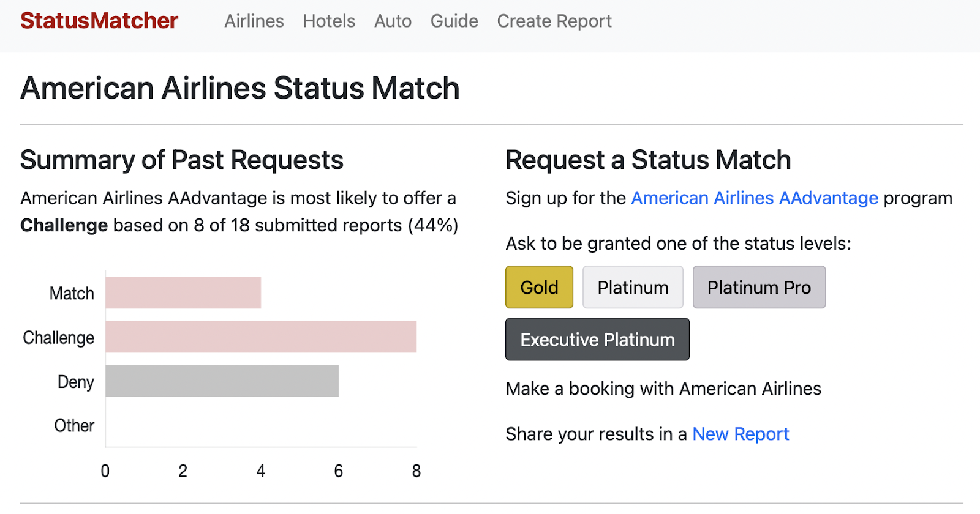Click the Executive Platinum button
Screen dimensions: 980x514
597,340
